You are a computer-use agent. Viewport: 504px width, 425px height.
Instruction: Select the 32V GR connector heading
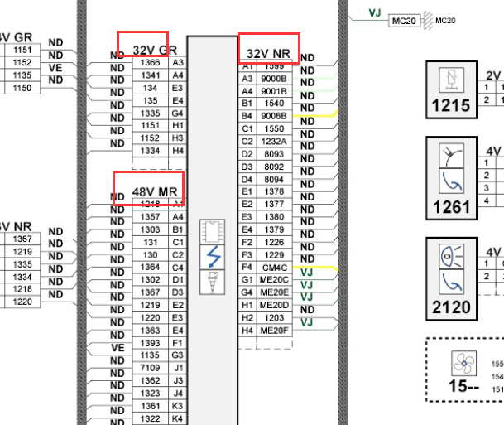[155, 51]
